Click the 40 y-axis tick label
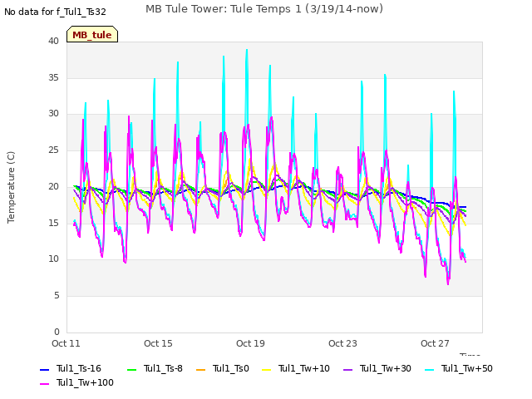 coord(53,41)
